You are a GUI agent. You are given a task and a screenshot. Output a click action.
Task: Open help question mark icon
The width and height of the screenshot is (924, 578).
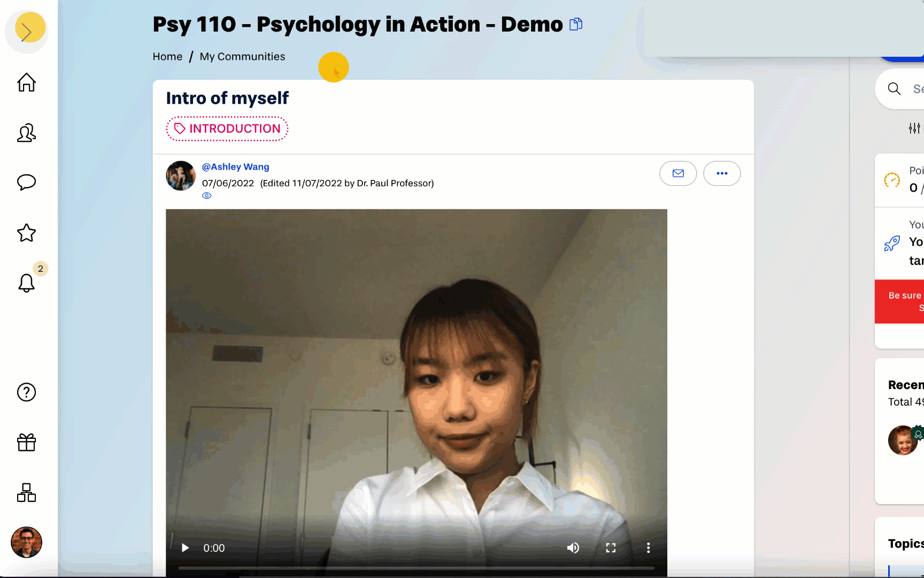click(x=26, y=392)
